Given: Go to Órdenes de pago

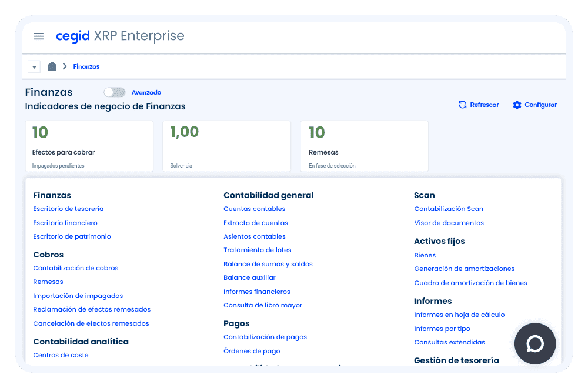Looking at the screenshot, I should click(252, 351).
